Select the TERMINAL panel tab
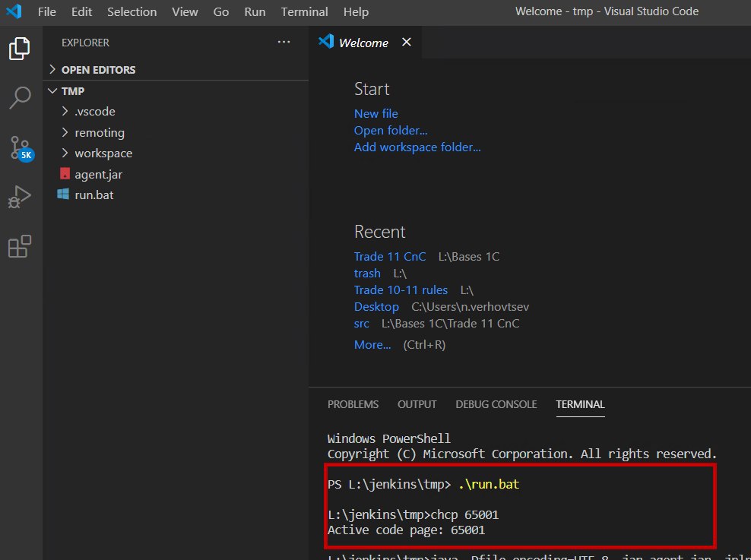751x560 pixels. tap(580, 404)
